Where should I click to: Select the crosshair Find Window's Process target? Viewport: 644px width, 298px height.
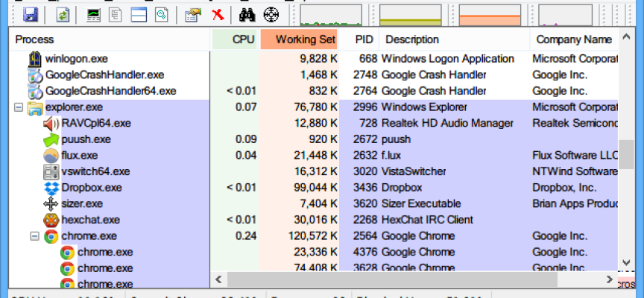pyautogui.click(x=271, y=15)
